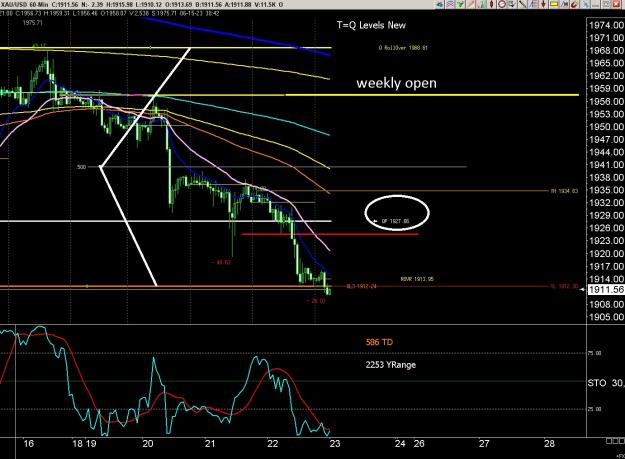Click the 25.00 stochastic axis value

click(595, 409)
